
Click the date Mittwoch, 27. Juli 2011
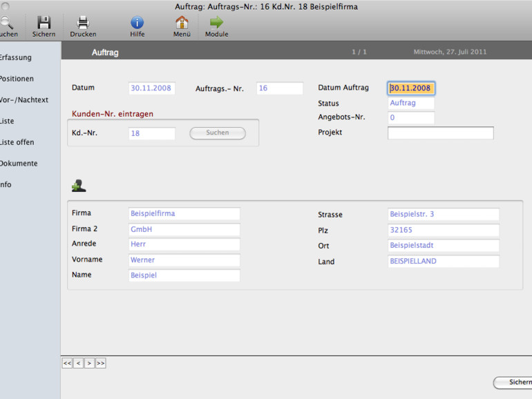click(x=450, y=52)
